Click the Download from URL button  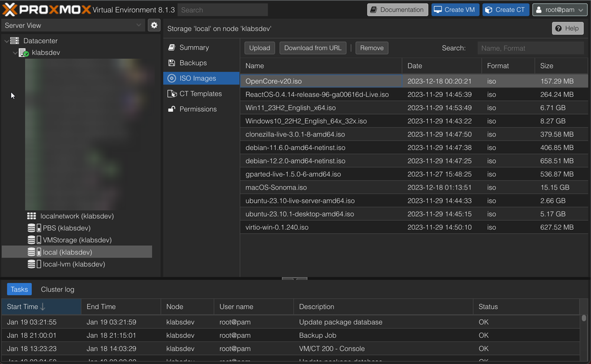click(313, 48)
